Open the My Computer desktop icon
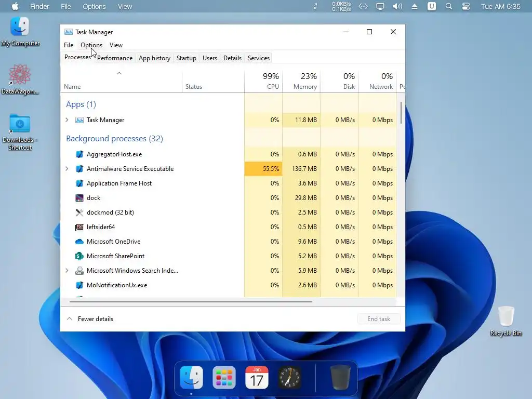The width and height of the screenshot is (532, 399). point(20,32)
